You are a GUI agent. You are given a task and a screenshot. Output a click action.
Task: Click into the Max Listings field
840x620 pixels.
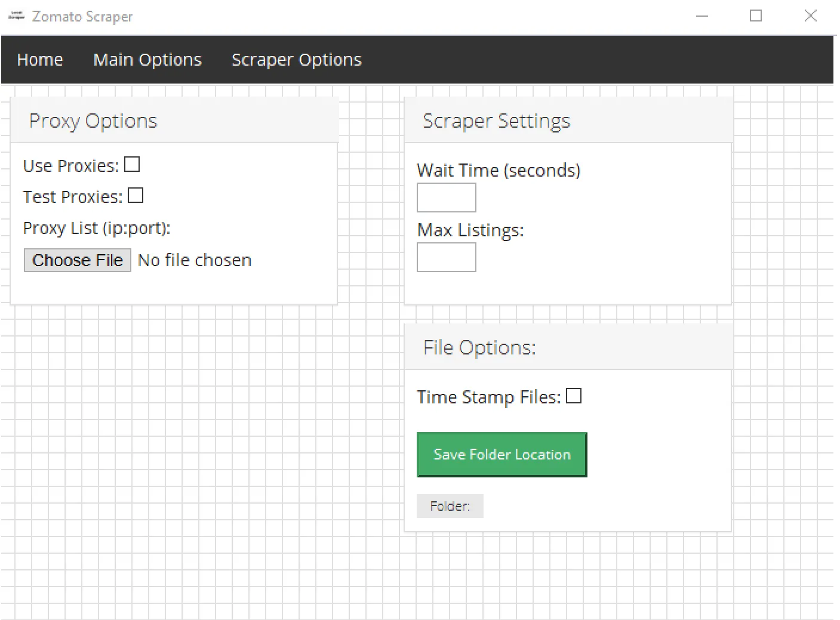[x=446, y=257]
